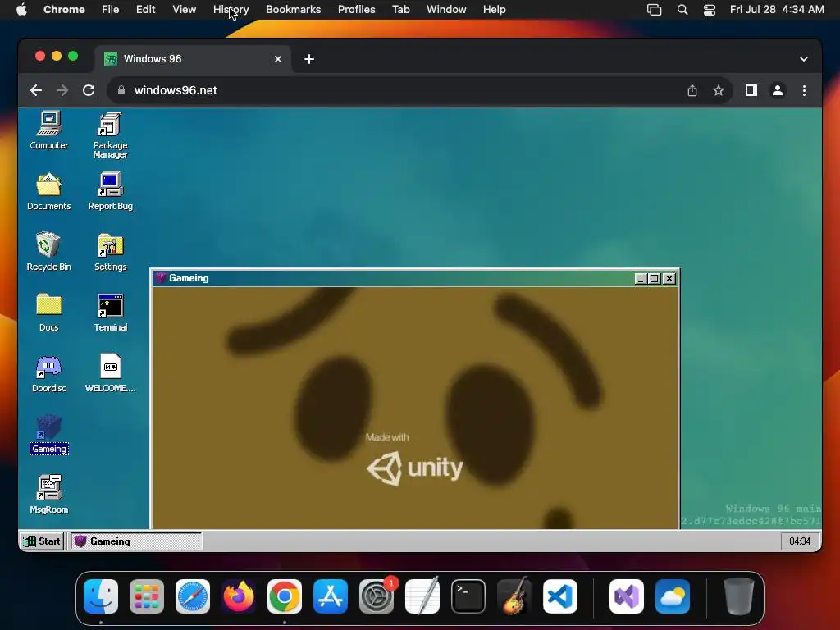Image resolution: width=840 pixels, height=630 pixels.
Task: Launch Safari from the Dock
Action: (193, 596)
